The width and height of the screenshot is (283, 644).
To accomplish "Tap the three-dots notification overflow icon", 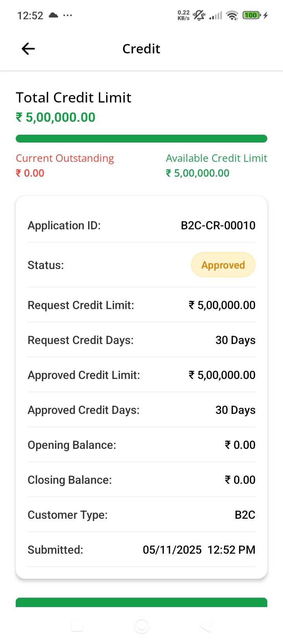I will (68, 15).
